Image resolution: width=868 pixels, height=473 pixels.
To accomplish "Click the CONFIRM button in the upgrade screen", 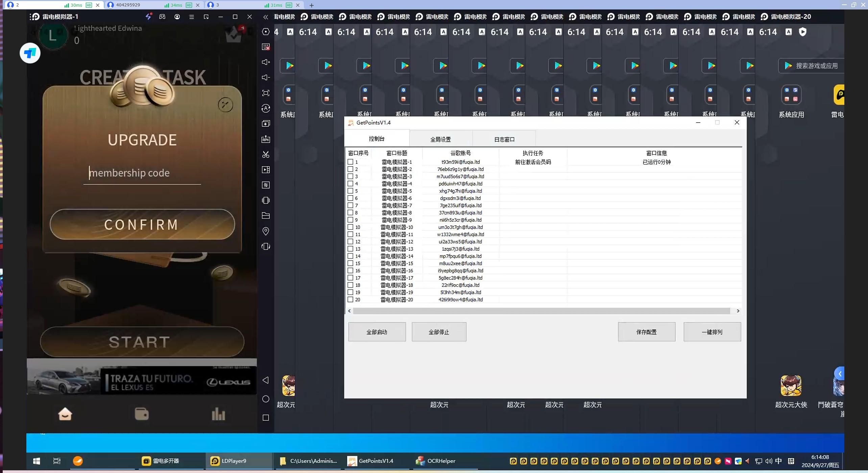I will (x=142, y=224).
